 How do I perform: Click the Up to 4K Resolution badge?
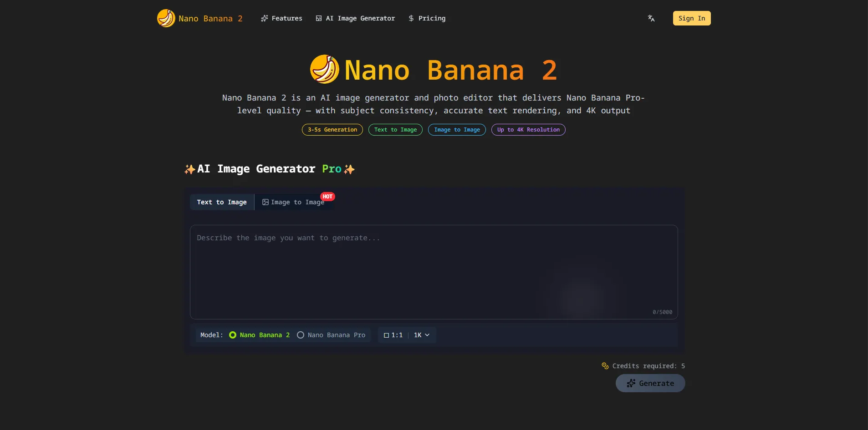tap(528, 130)
